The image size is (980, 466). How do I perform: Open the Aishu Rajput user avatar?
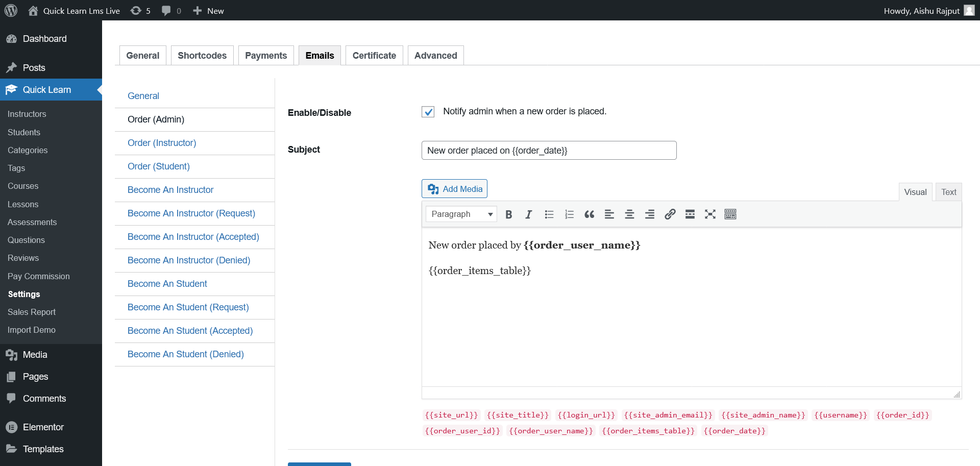pyautogui.click(x=969, y=11)
